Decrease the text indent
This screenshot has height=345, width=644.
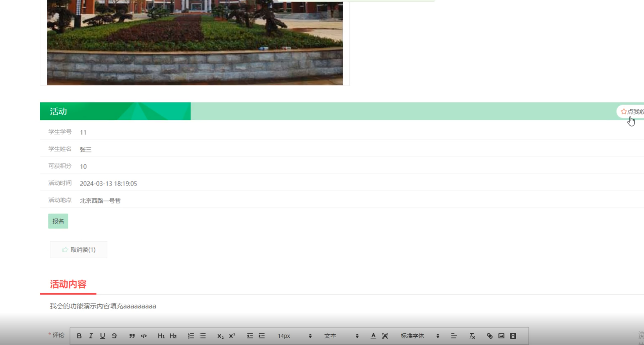coord(250,336)
